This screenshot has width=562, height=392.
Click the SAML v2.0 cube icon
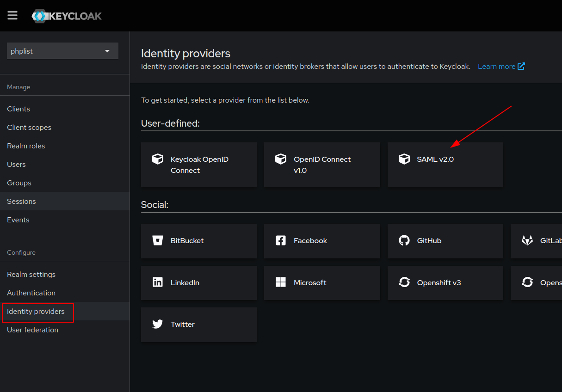pos(404,159)
